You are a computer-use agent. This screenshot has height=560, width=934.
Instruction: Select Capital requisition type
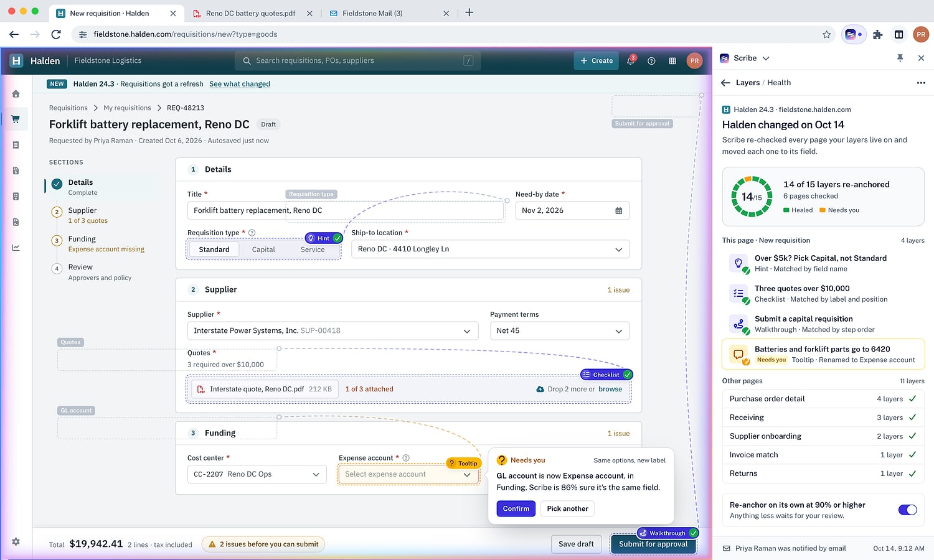[x=263, y=250]
